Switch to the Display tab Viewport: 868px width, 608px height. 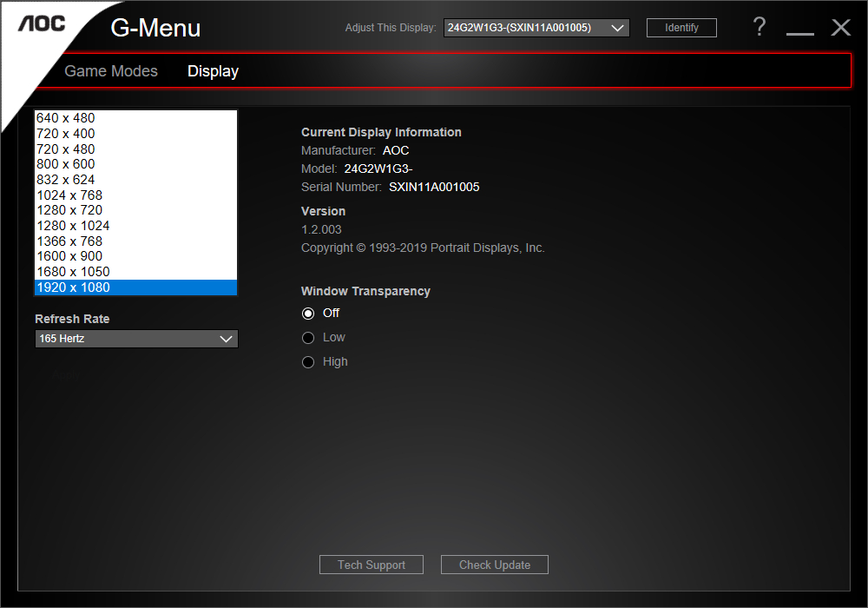[213, 71]
